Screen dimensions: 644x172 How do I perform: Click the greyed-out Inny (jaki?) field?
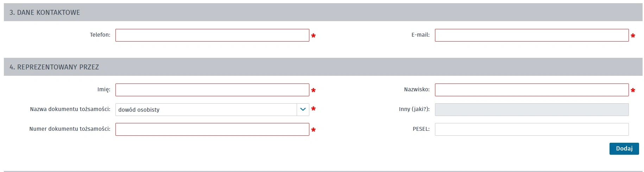(x=532, y=110)
